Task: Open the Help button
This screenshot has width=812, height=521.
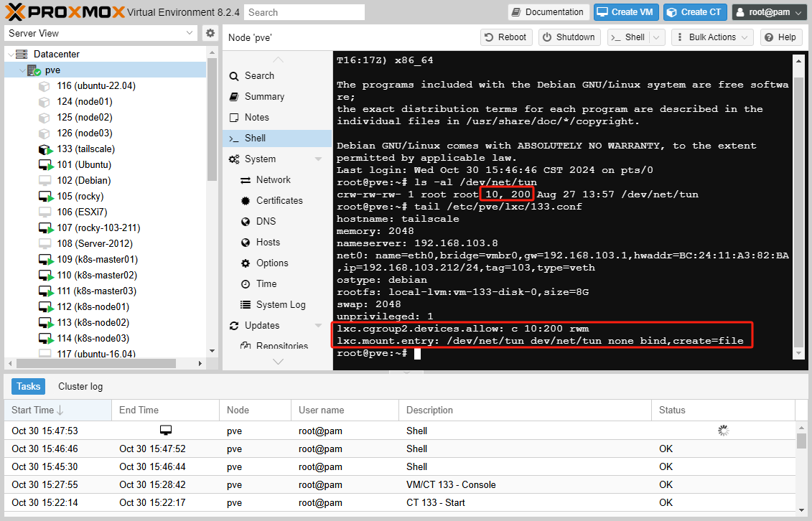Action: pos(781,37)
